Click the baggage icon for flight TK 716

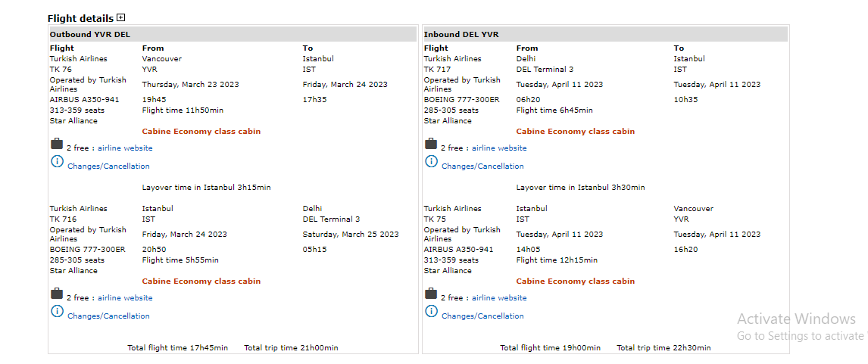57,294
